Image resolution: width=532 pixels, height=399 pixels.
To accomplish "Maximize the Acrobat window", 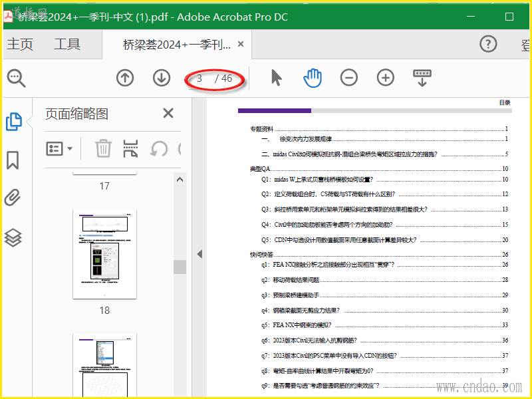I will pyautogui.click(x=509, y=17).
